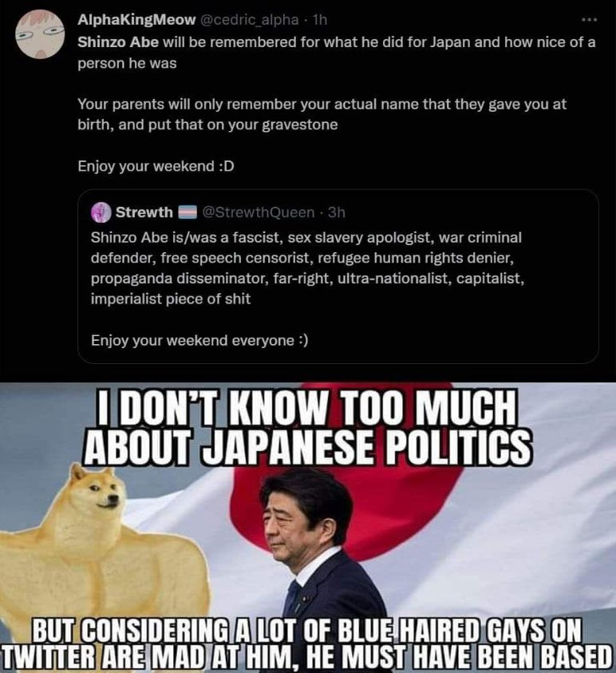Image resolution: width=616 pixels, height=673 pixels.
Task: Open the Strewth display name
Action: [x=144, y=212]
